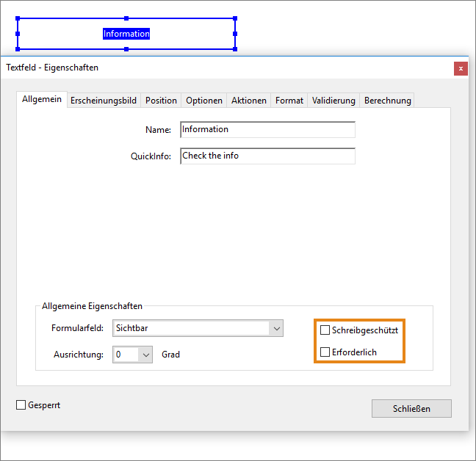
Task: Select the Information text field on page
Action: pyautogui.click(x=126, y=34)
